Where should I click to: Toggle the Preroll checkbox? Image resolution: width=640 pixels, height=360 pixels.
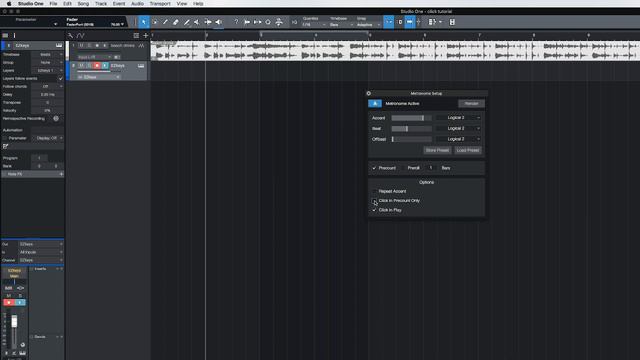pyautogui.click(x=402, y=168)
